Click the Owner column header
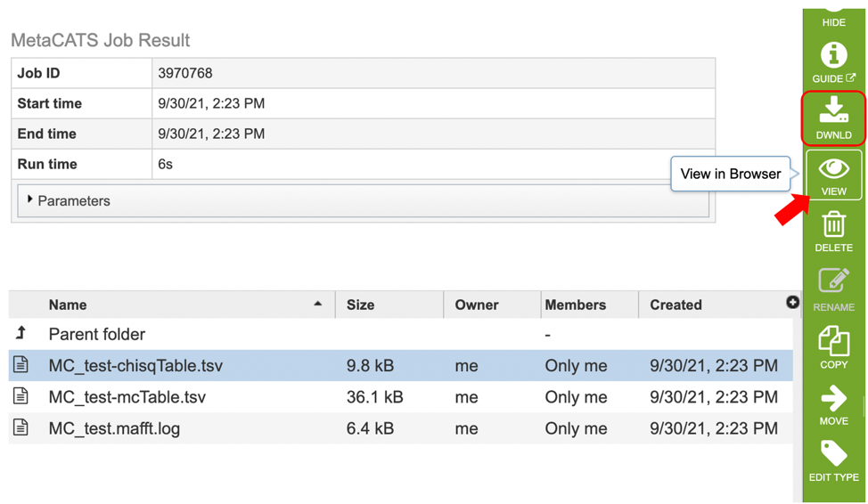Image resolution: width=868 pixels, height=504 pixels. [x=476, y=305]
